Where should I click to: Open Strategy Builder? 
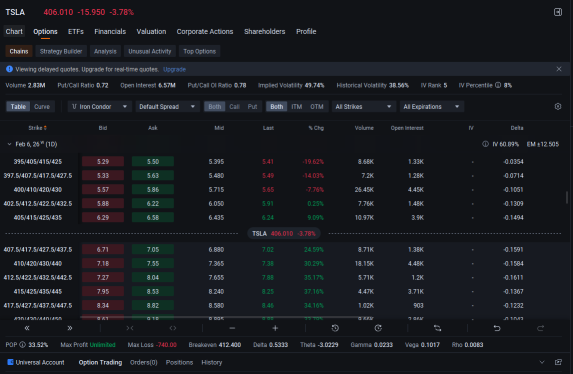click(x=61, y=51)
